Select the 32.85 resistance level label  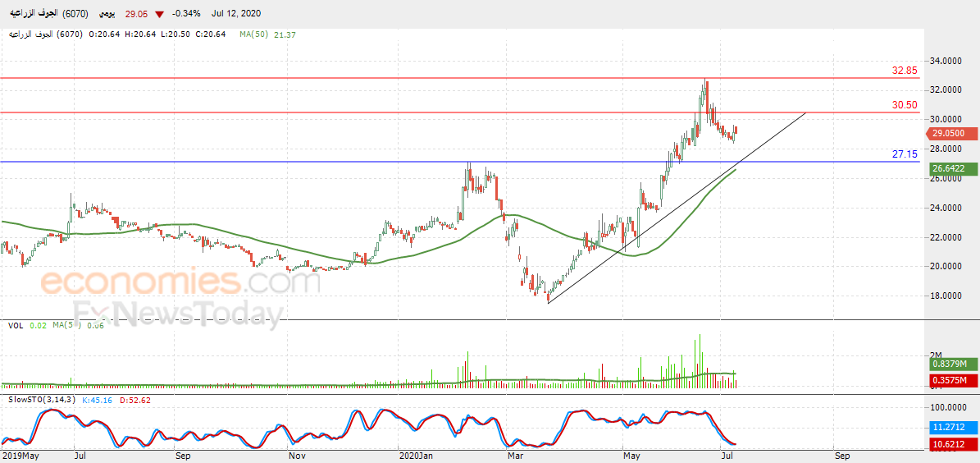pyautogui.click(x=905, y=71)
